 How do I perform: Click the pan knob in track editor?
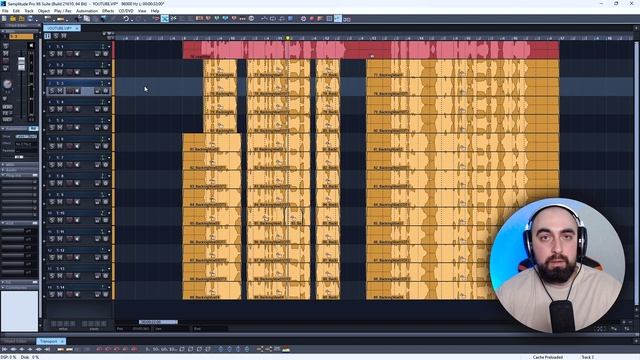tap(7, 84)
